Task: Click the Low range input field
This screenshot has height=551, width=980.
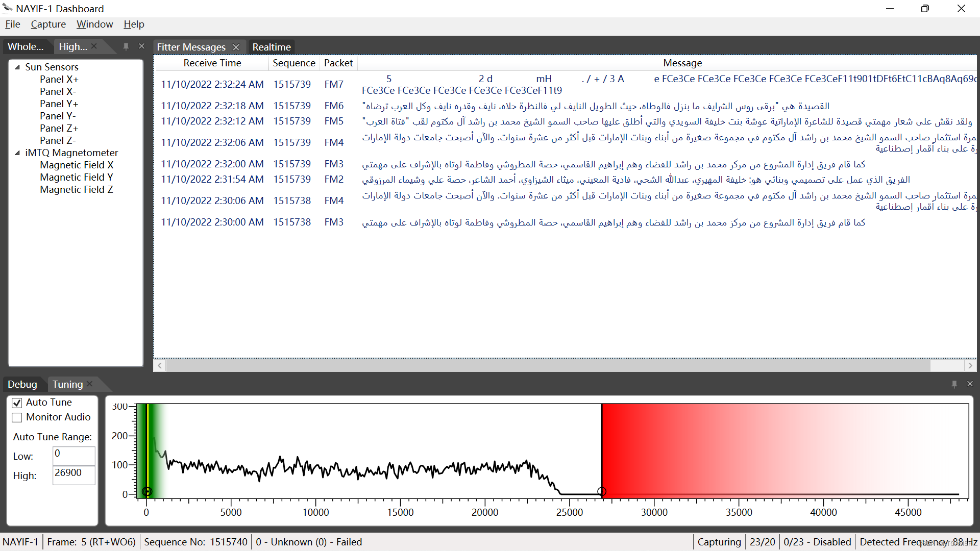Action: coord(74,456)
